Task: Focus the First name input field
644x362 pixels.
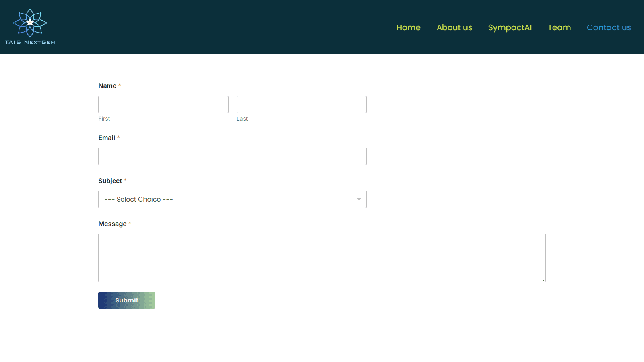Action: point(163,104)
